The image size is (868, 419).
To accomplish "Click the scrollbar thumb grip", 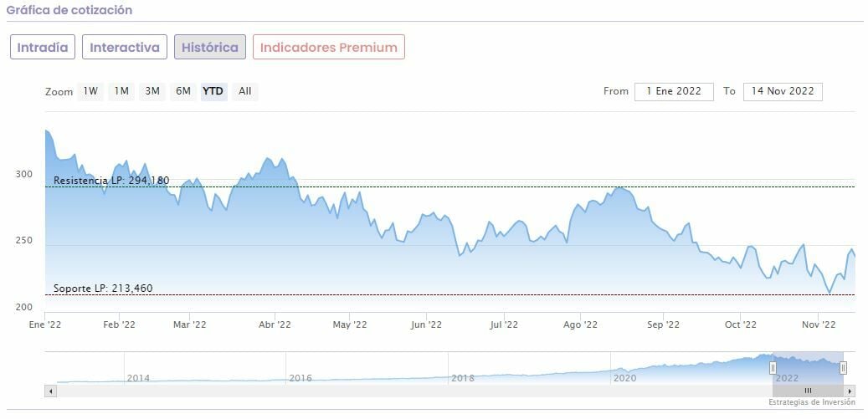I will 808,391.
